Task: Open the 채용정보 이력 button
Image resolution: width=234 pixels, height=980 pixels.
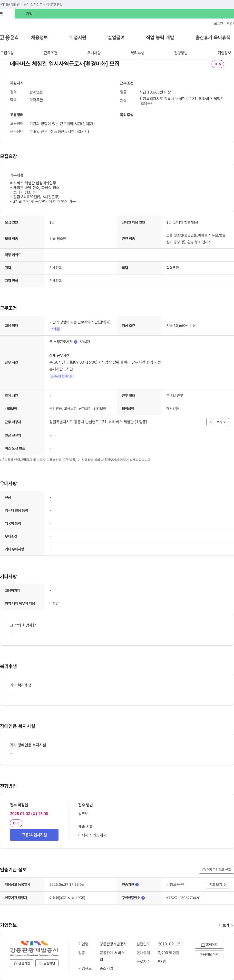Action: click(209, 954)
